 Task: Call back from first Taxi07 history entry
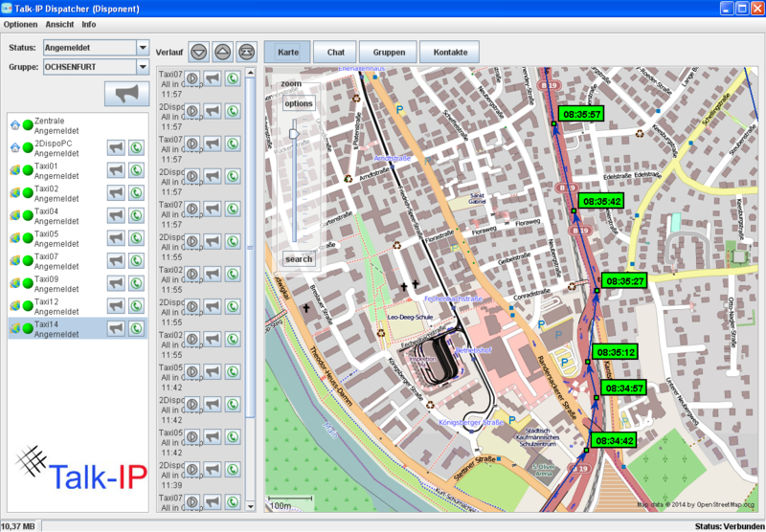[x=233, y=78]
